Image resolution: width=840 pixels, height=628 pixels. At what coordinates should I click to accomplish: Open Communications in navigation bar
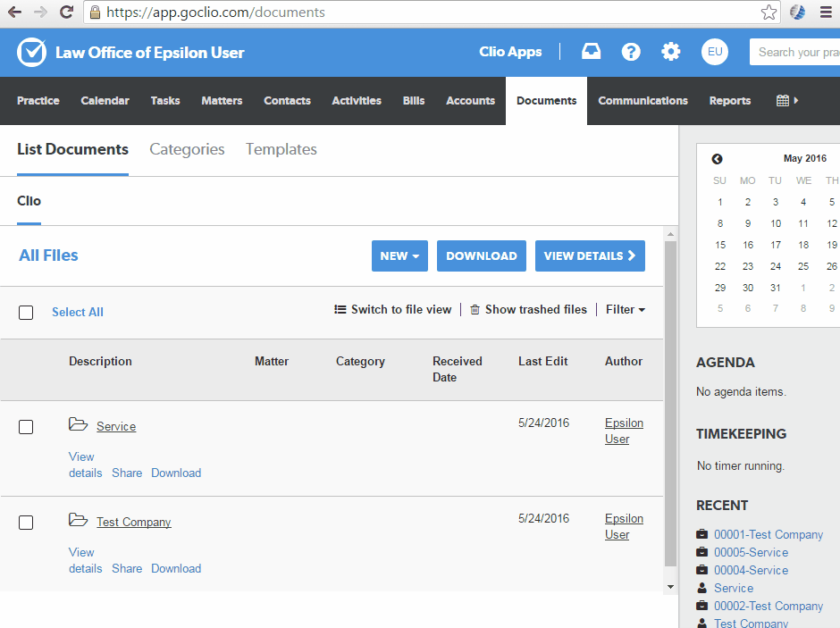(x=643, y=101)
